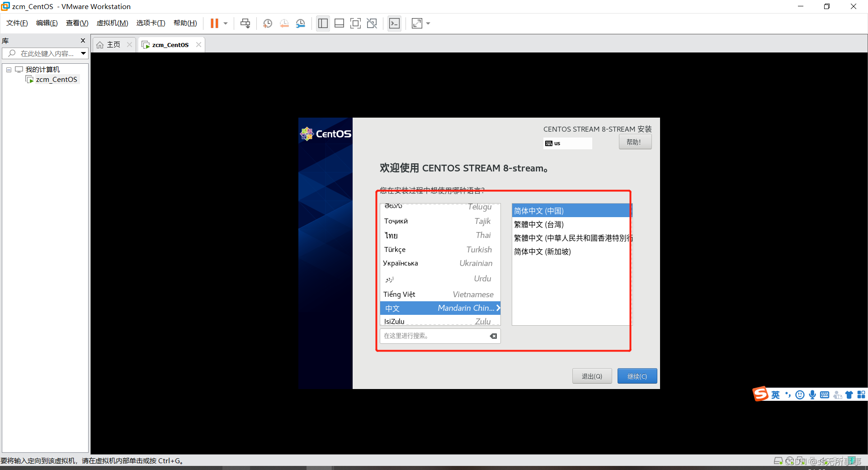
Task: Open the 查看(V) menu
Action: [x=77, y=23]
